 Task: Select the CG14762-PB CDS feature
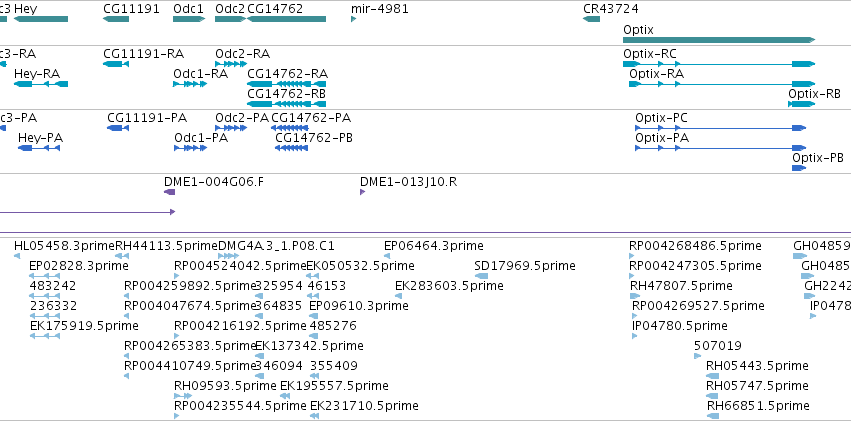point(291,148)
